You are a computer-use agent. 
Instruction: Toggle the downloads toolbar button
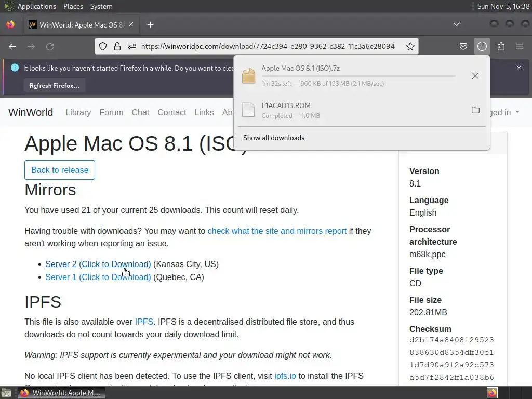tap(482, 46)
